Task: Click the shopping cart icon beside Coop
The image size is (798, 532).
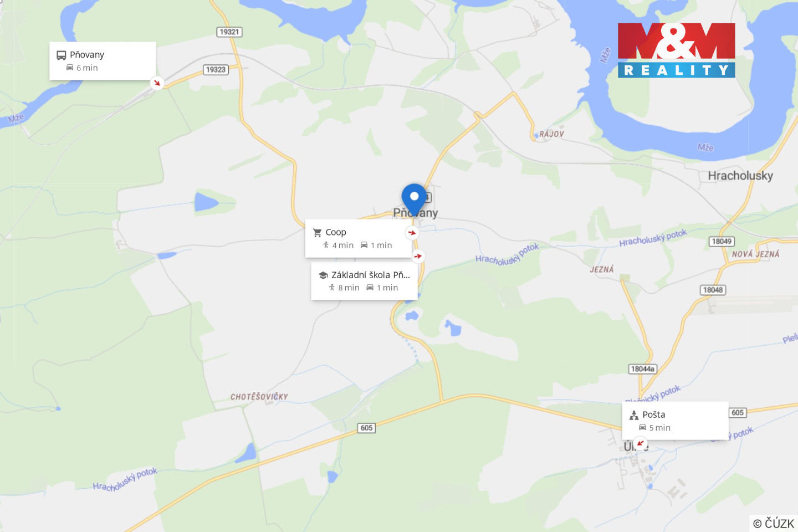Action: [x=317, y=232]
